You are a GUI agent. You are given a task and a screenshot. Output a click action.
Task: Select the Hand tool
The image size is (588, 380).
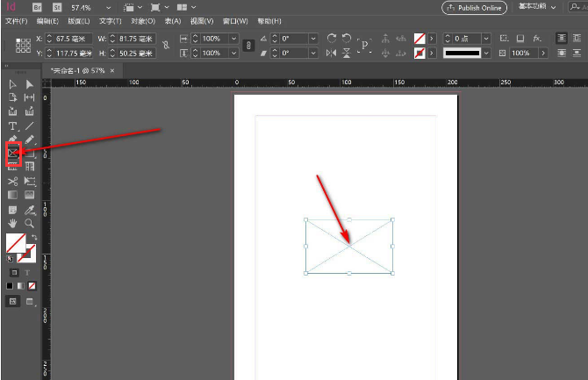tap(13, 223)
